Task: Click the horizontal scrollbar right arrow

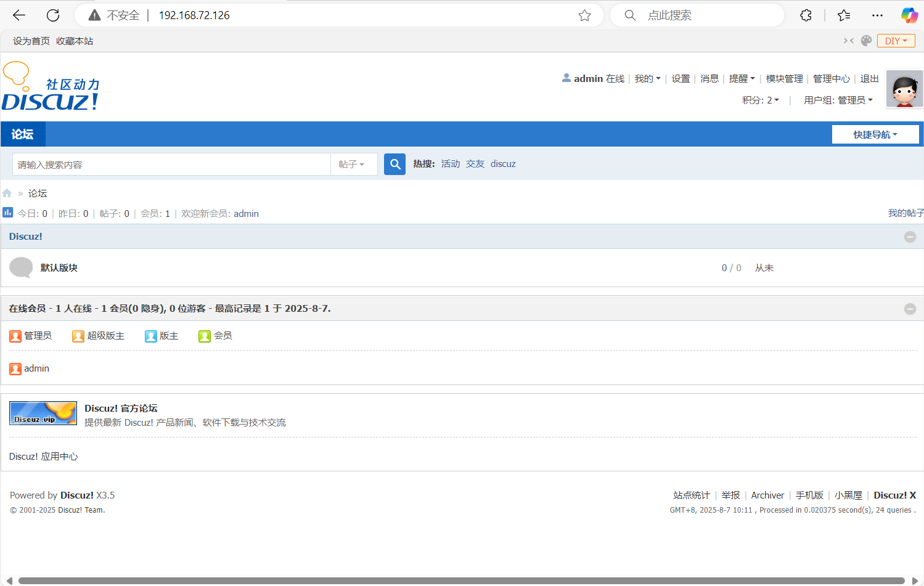Action: click(915, 580)
